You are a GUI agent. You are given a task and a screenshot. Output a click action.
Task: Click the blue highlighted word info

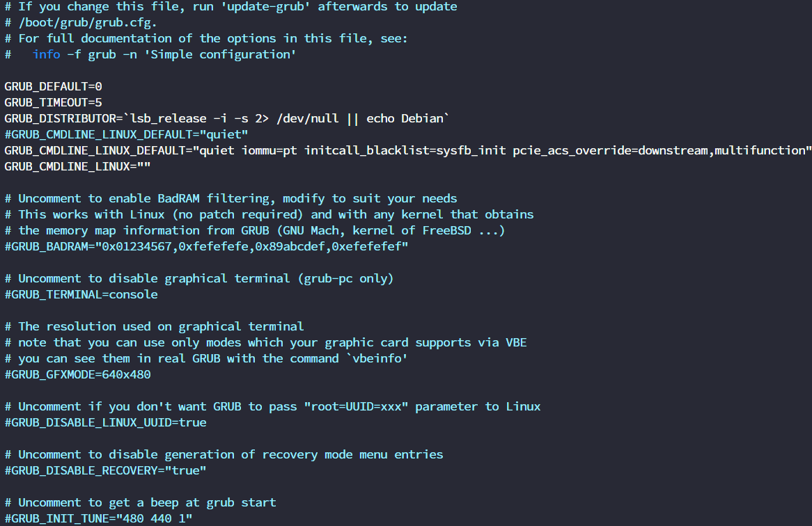(x=47, y=54)
